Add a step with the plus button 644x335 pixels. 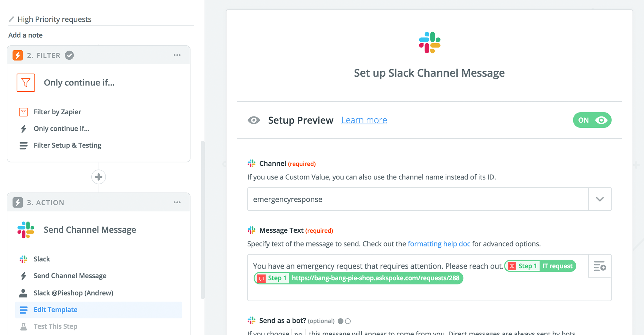click(x=99, y=177)
